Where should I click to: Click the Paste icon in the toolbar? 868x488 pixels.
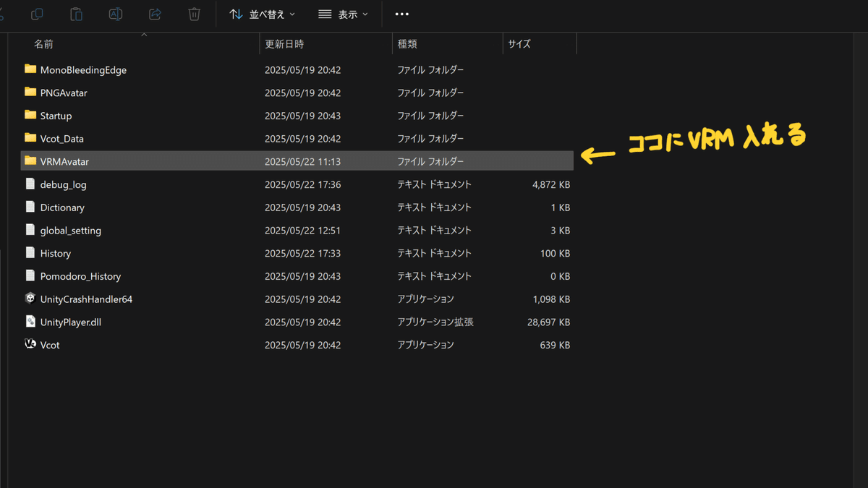click(76, 14)
